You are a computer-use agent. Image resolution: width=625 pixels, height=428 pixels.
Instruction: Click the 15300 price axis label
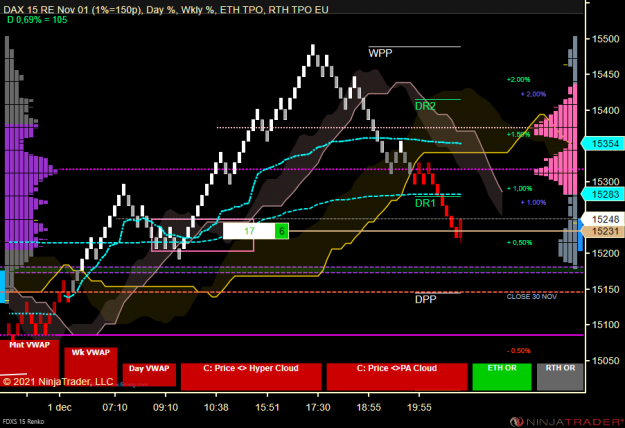pyautogui.click(x=605, y=182)
